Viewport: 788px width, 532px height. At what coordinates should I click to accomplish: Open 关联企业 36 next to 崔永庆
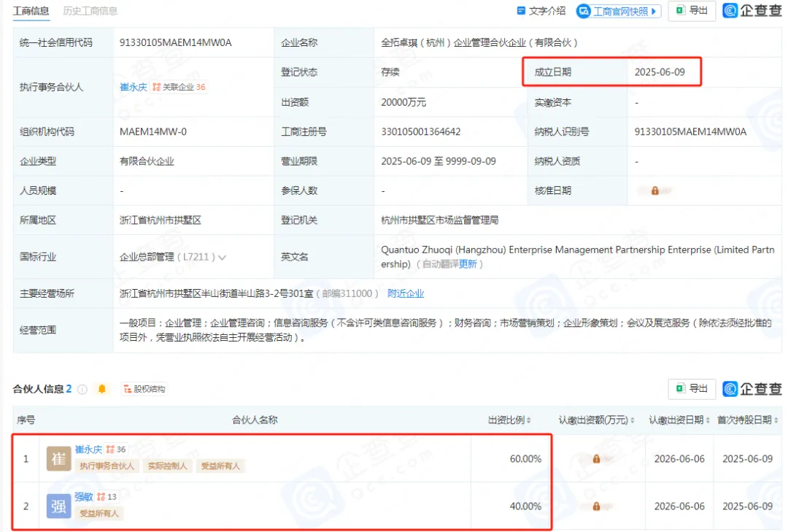[179, 87]
